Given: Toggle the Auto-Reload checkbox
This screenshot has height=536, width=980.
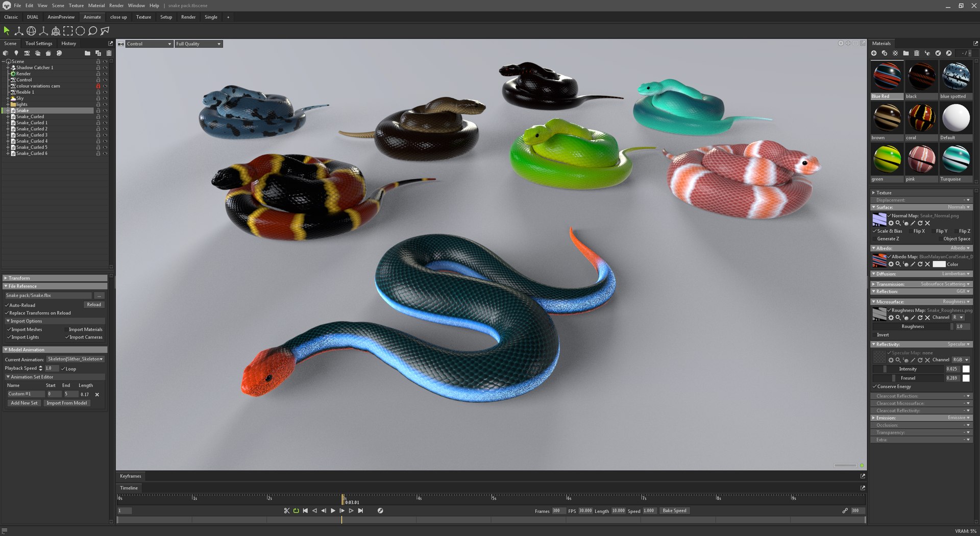Looking at the screenshot, I should tap(7, 305).
